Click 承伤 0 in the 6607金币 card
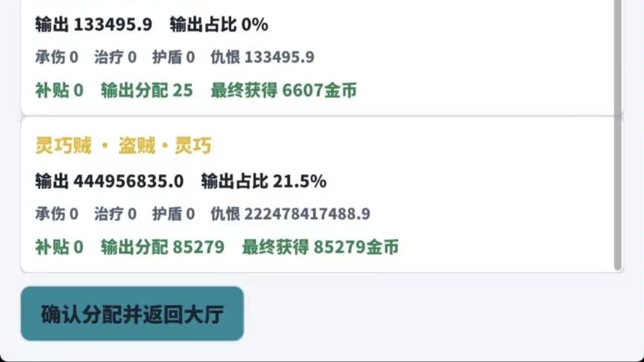Screen dimensions: 644x362 point(57,57)
